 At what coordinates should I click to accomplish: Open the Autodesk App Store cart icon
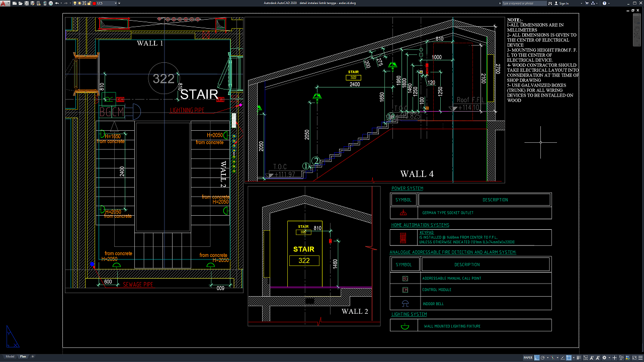point(587,3)
